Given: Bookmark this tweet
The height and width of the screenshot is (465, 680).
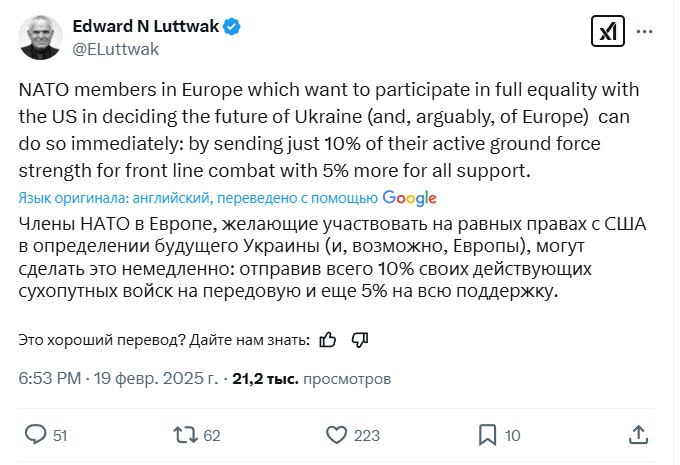Looking at the screenshot, I should pos(487,434).
